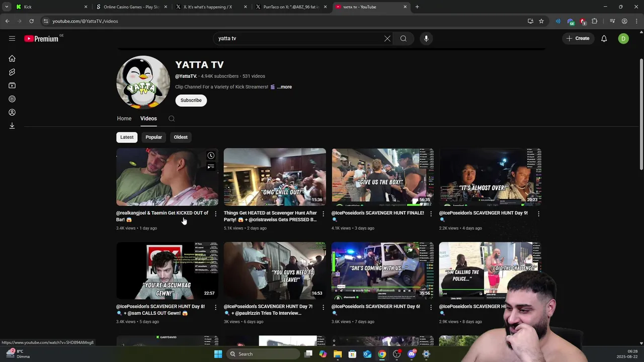The height and width of the screenshot is (362, 644).
Task: Open options for the realkangjoel video
Action: (216, 214)
